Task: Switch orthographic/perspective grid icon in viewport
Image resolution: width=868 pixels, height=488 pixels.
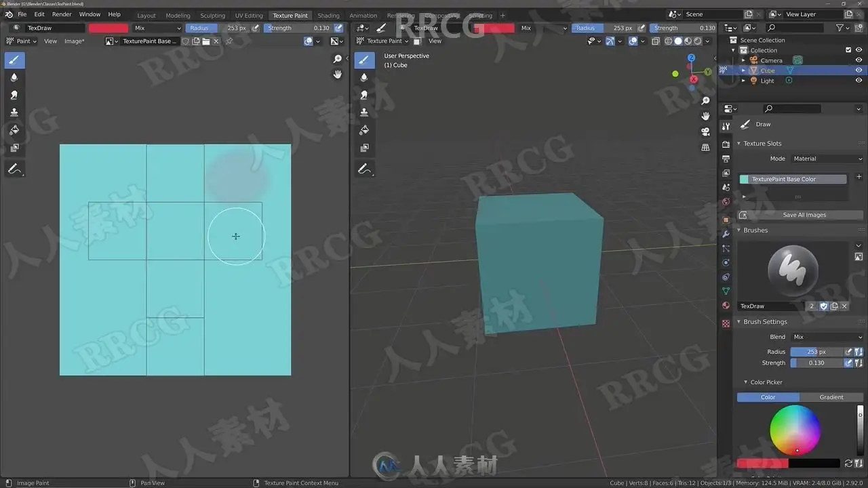Action: click(x=705, y=147)
